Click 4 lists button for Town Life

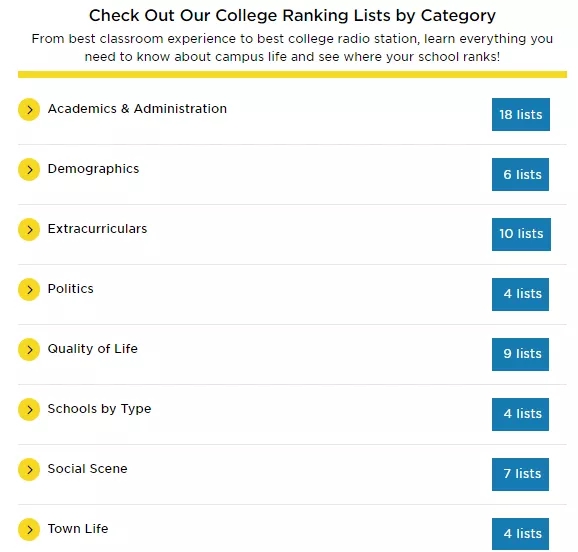coord(520,534)
